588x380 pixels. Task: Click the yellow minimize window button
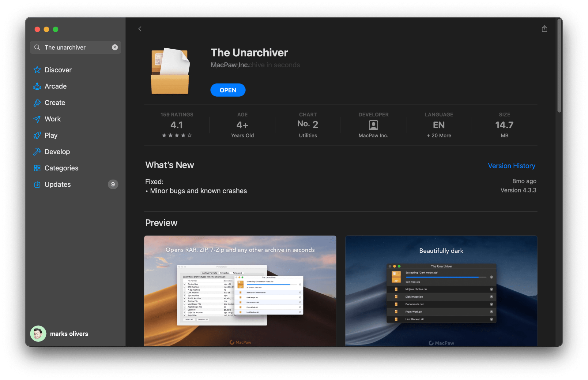pyautogui.click(x=47, y=29)
